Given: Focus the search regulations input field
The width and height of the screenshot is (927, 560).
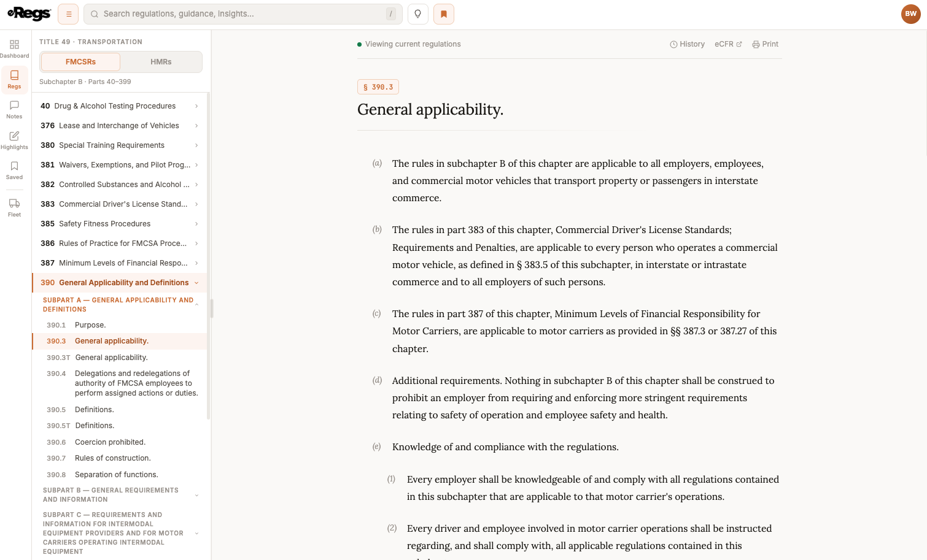Looking at the screenshot, I should point(242,14).
